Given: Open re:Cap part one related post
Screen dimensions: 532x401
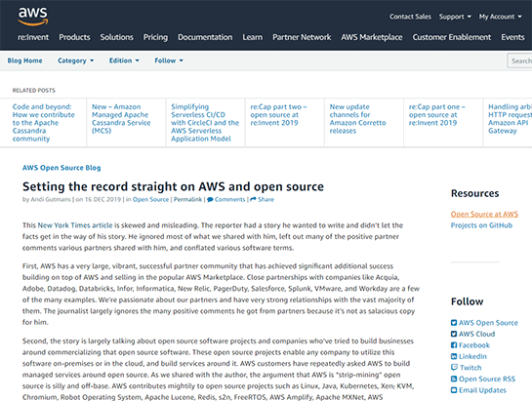Looking at the screenshot, I should (x=437, y=115).
